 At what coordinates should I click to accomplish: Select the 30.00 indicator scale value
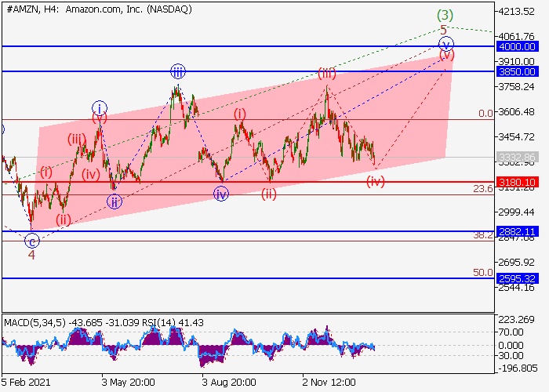(511, 356)
